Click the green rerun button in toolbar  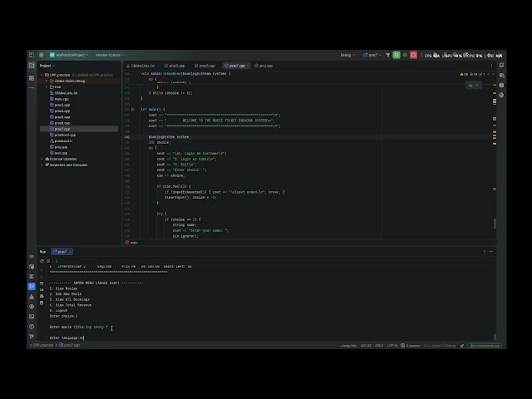(x=397, y=55)
